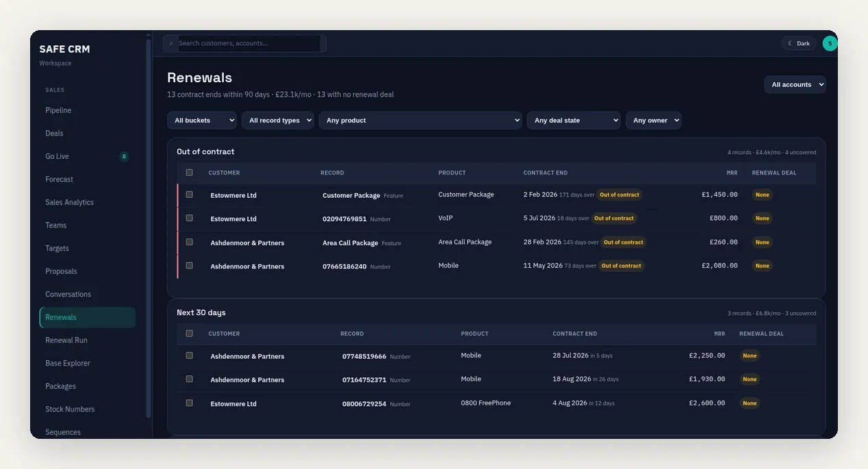Open the All accounts dropdown
868x469 pixels.
(795, 84)
